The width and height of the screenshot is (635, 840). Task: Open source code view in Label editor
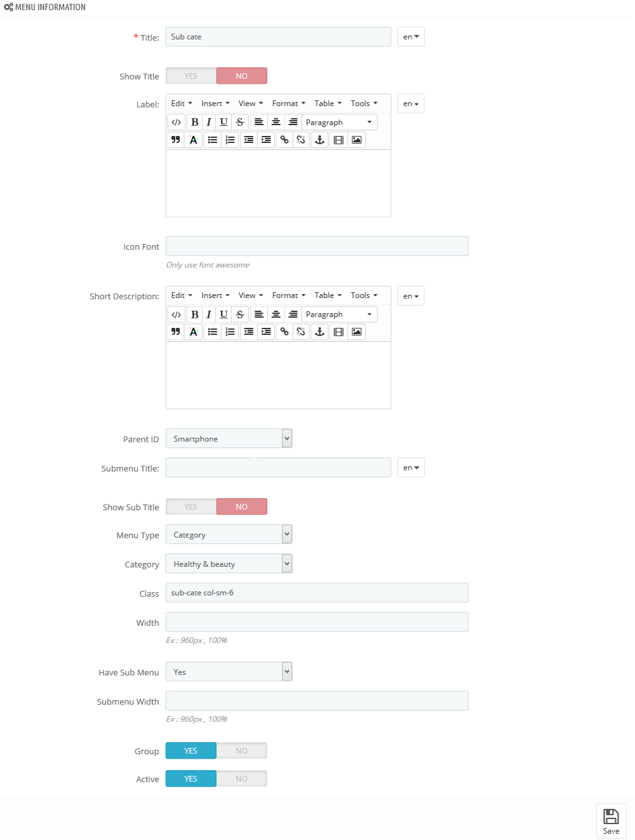tap(177, 122)
